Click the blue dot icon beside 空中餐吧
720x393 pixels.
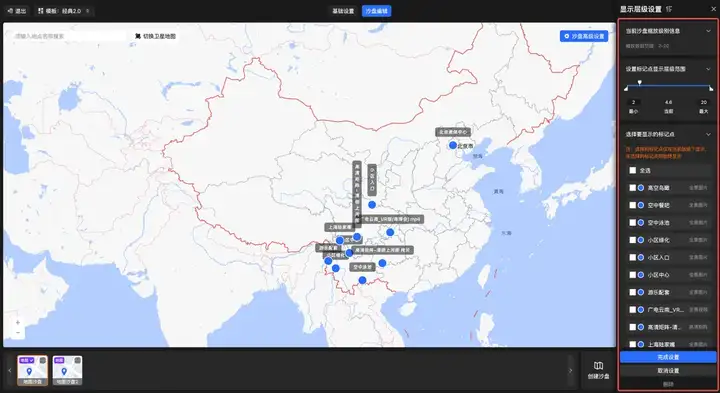[641, 205]
